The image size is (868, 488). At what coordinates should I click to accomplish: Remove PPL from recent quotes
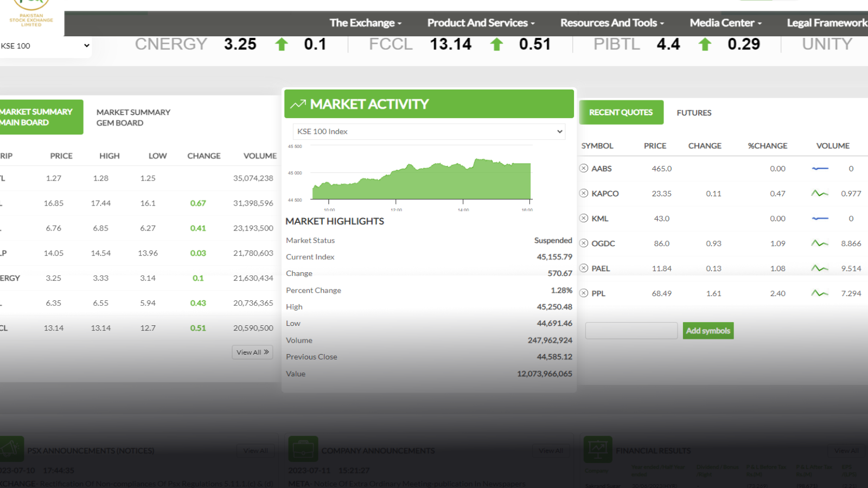584,293
